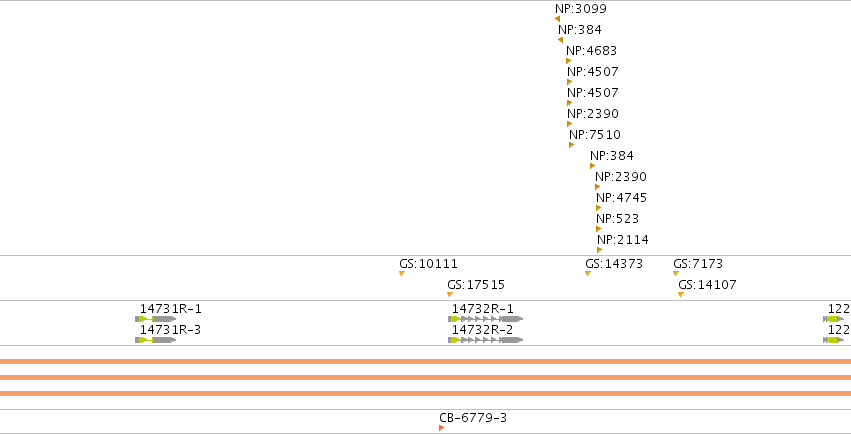Click the 14731R-1 gene model glyph

tap(155, 319)
